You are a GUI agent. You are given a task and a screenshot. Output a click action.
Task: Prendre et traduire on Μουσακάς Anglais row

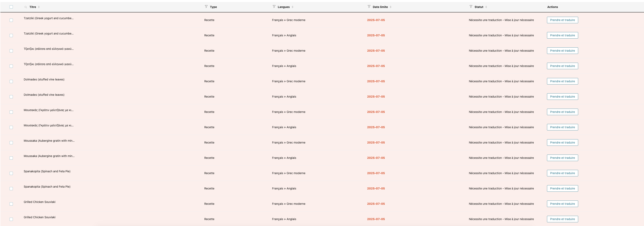pos(562,127)
